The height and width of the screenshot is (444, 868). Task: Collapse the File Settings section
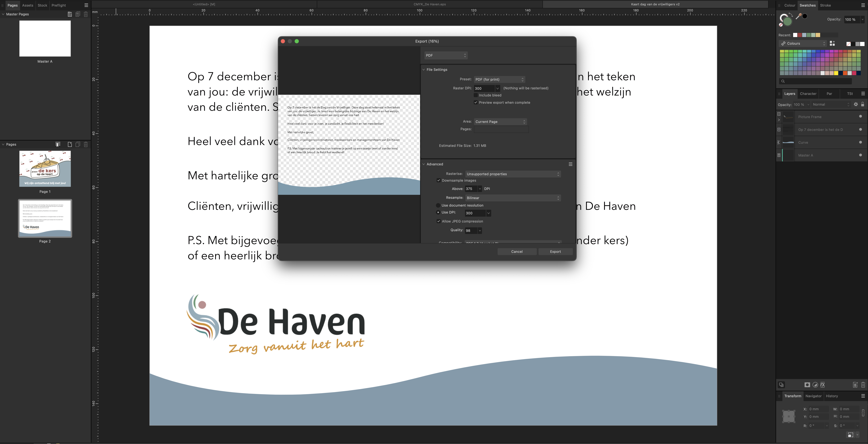click(424, 70)
